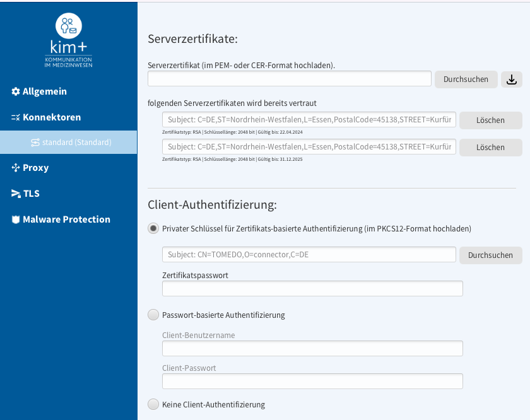The width and height of the screenshot is (530, 420).
Task: Focus the Client-Benutzername input field
Action: [x=312, y=348]
